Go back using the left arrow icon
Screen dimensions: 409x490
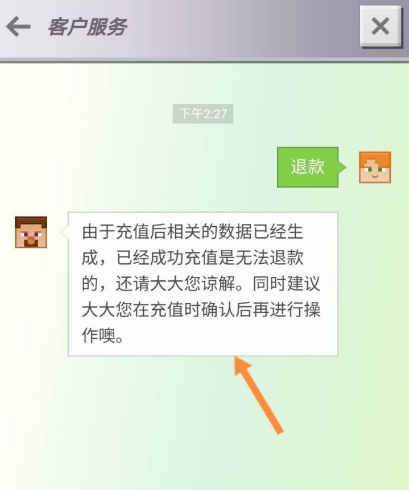(18, 27)
